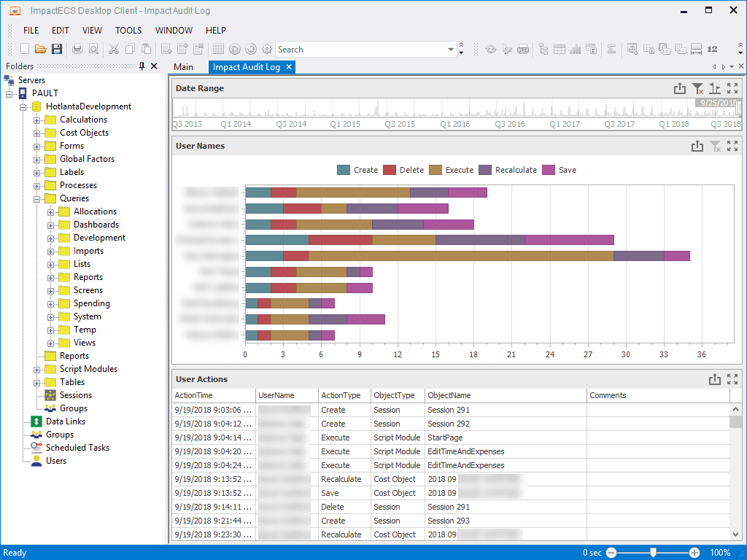Screen dimensions: 747x560
Task: Click the Paste clipboard icon
Action: (147, 49)
